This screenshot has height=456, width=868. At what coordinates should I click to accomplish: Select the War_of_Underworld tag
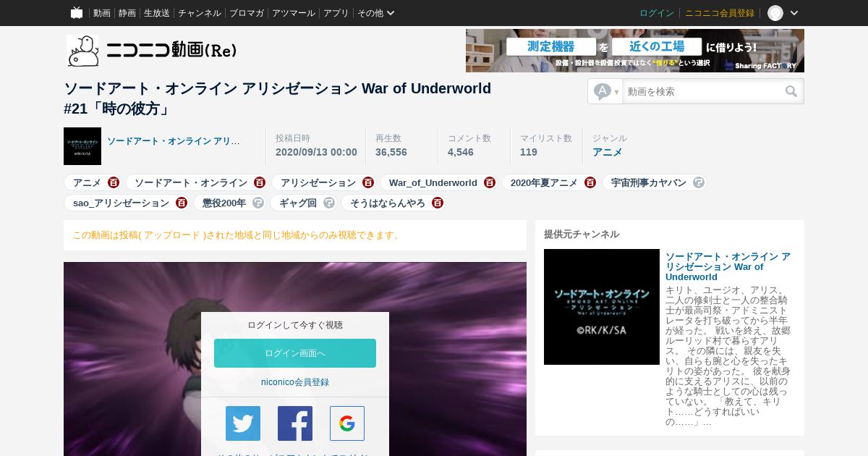coord(433,182)
